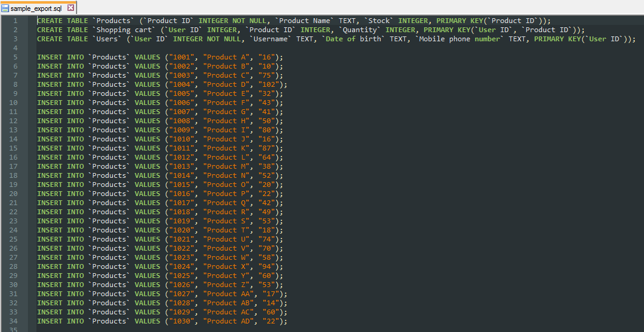Click the "Product S" string value
Viewport: 644px width, 332px height.
pyautogui.click(x=226, y=221)
